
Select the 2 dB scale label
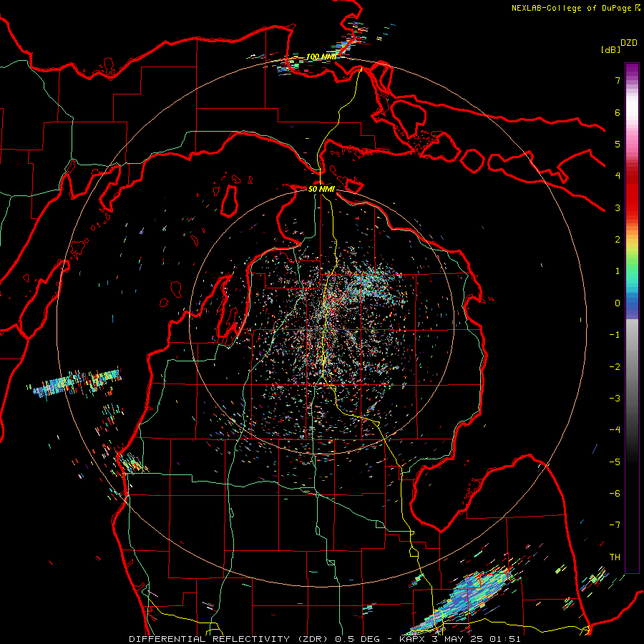point(618,240)
